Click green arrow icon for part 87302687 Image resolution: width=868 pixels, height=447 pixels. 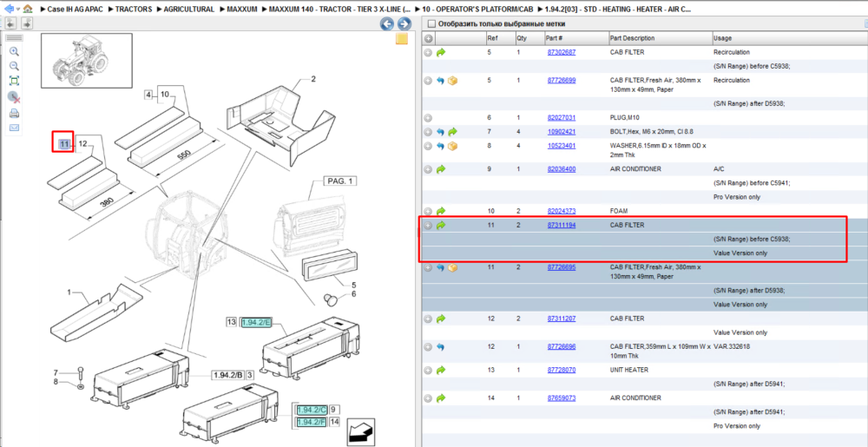click(441, 53)
